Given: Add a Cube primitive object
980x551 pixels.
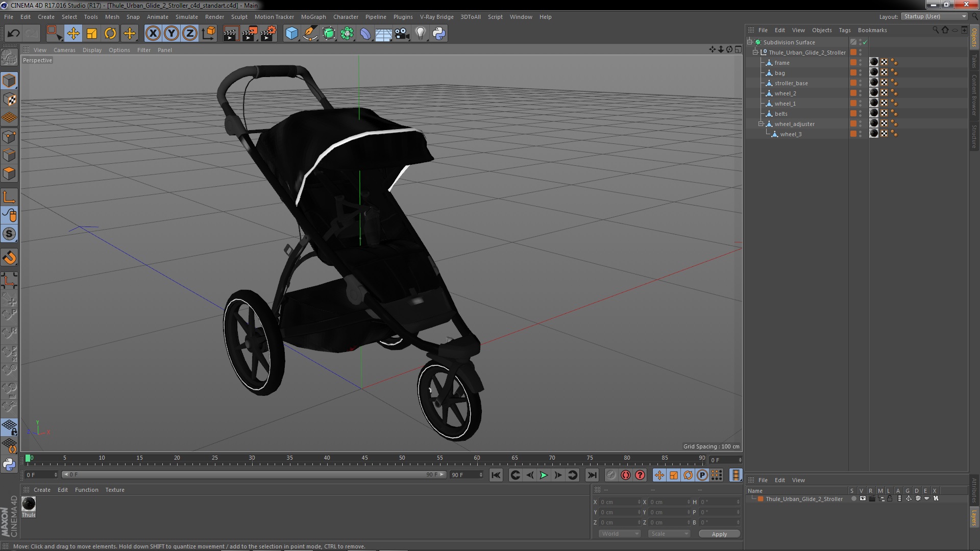Looking at the screenshot, I should (x=291, y=34).
